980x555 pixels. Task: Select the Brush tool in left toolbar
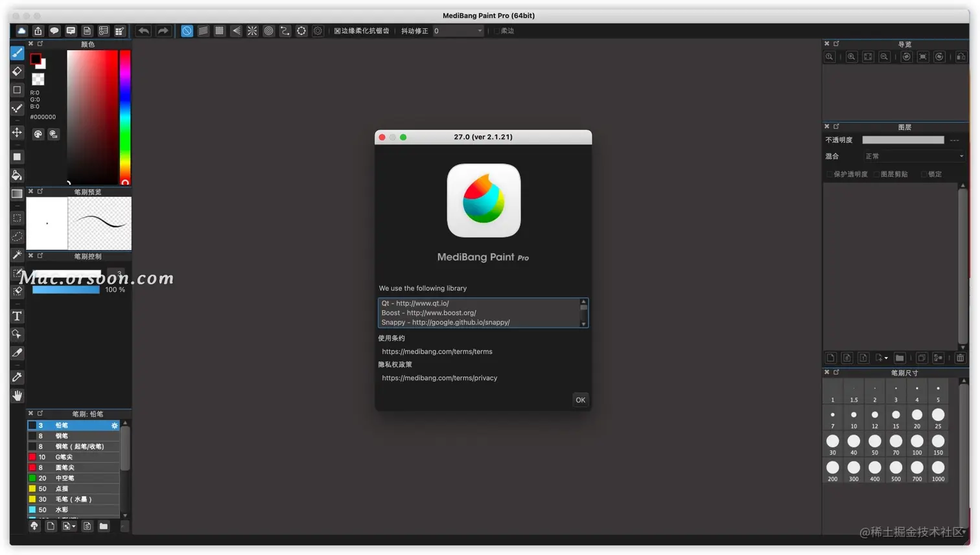(x=17, y=53)
